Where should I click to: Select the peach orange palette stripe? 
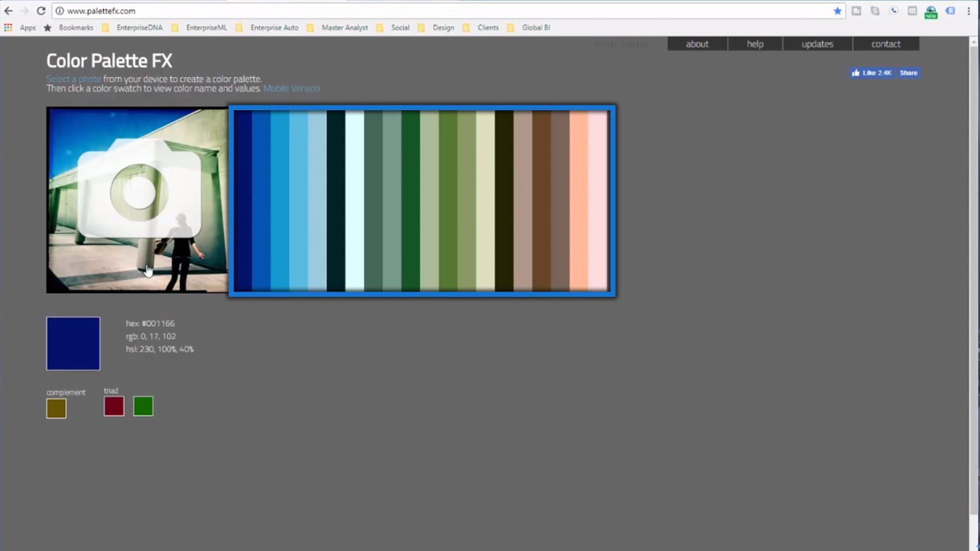579,201
